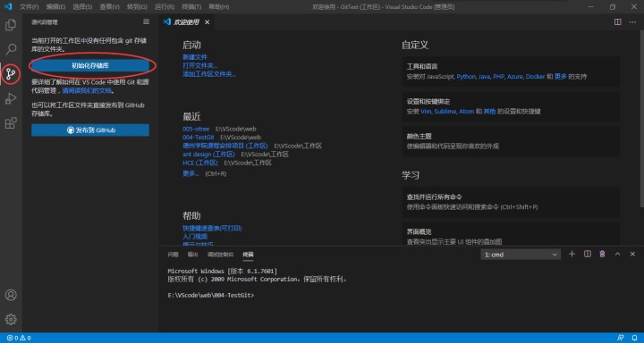Click the Sublime keybindings link
Screen dimensions: 644x343
pos(445,112)
